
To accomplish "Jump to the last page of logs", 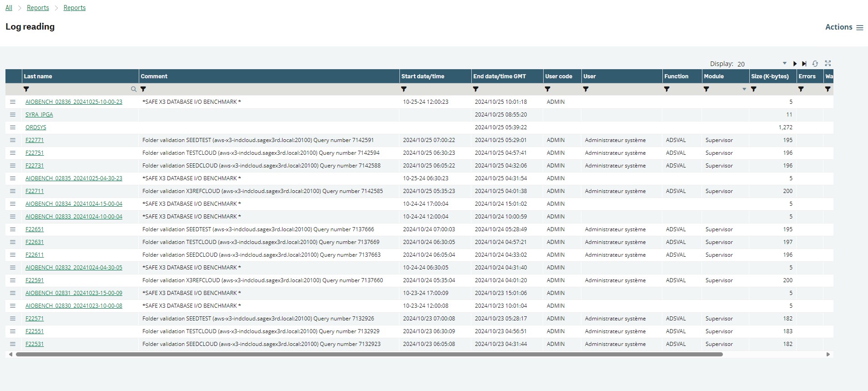I will point(804,64).
